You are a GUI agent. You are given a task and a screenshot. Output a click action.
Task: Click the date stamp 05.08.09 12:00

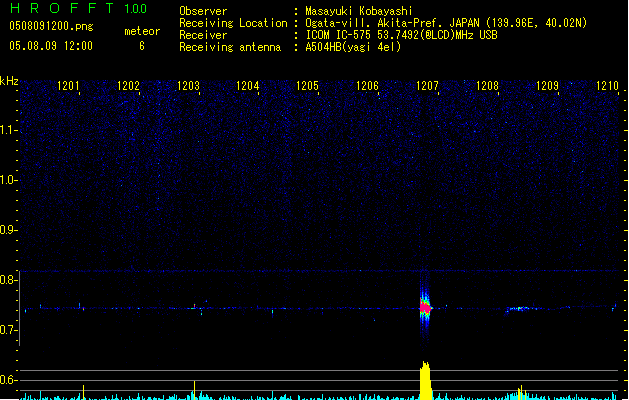50,46
